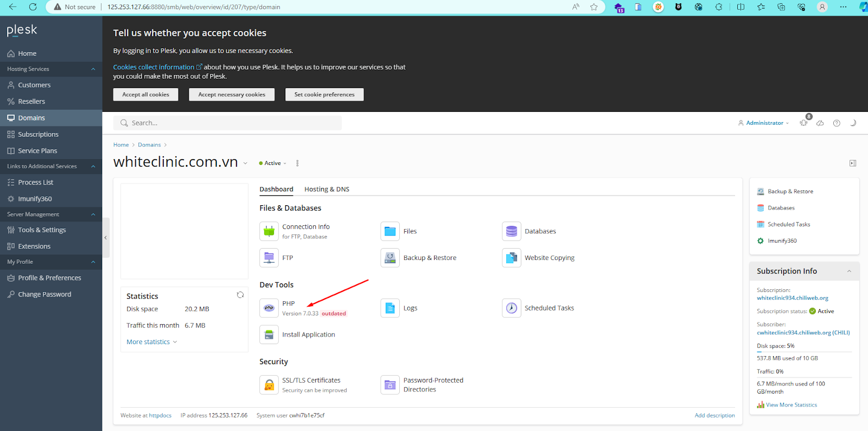Click the whiteclinic934.chiliweb.org subscription link
This screenshot has width=868, height=431.
pyautogui.click(x=793, y=298)
